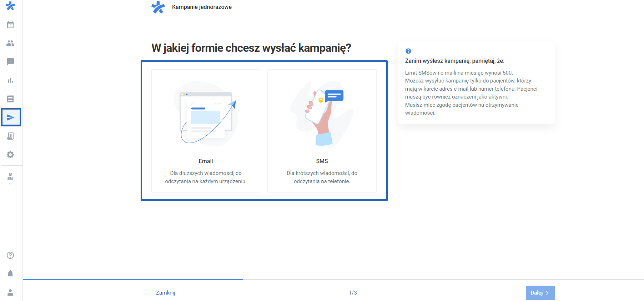Click the text Zanim wyślesz kampanię, pamiętaj, że:
This screenshot has width=644, height=301.
click(x=455, y=61)
